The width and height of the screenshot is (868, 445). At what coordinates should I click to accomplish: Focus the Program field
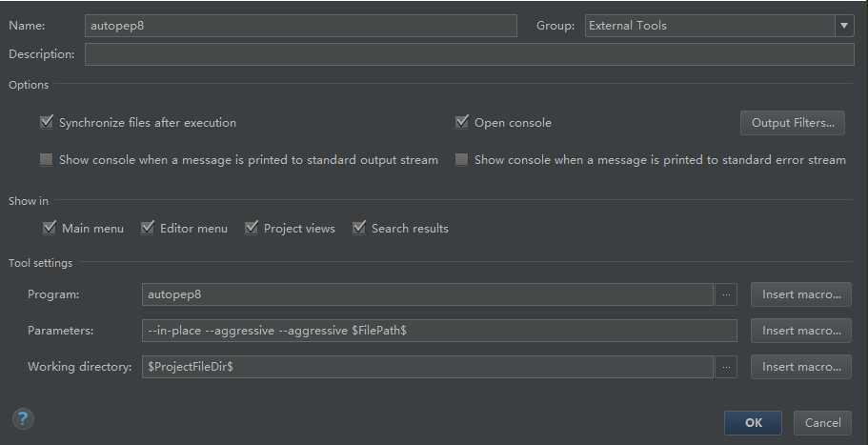428,294
